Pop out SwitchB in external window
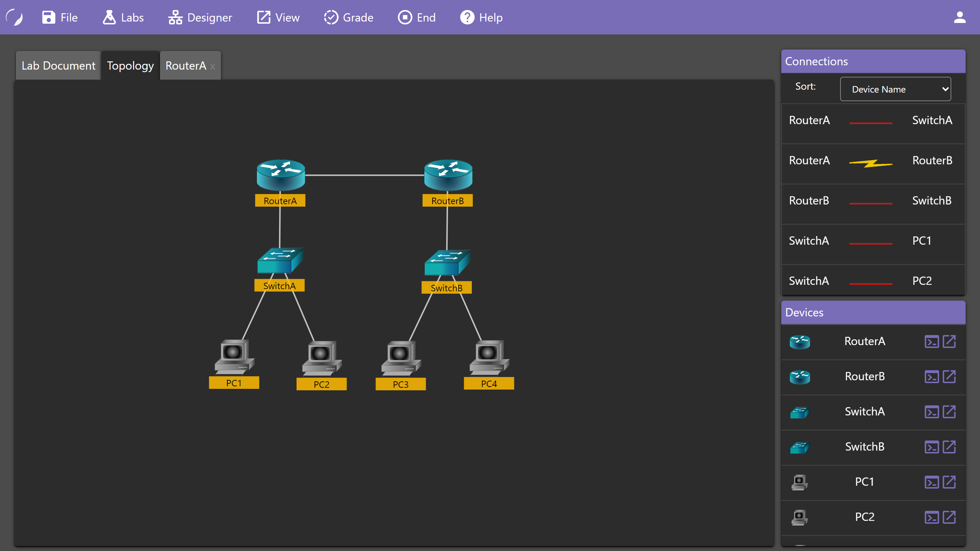Viewport: 980px width, 551px height. pos(949,447)
